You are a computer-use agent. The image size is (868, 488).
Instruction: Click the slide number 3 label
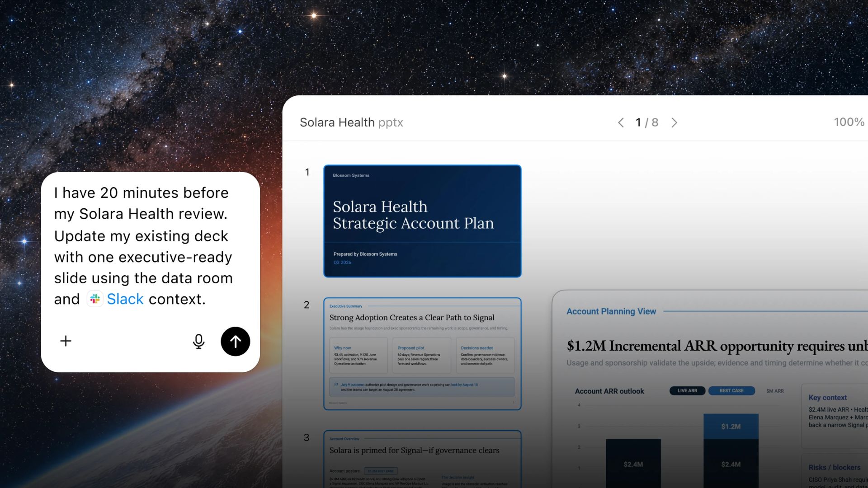pos(307,438)
